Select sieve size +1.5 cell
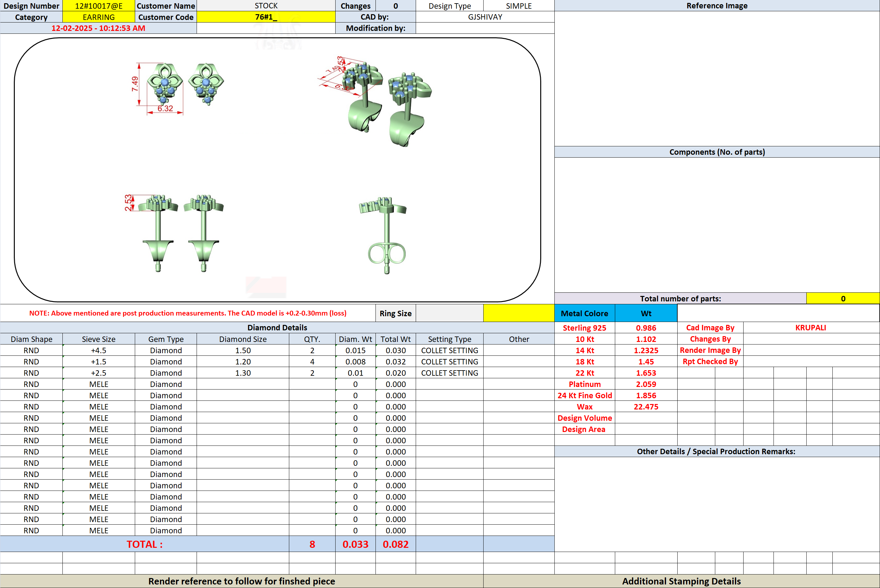Image resolution: width=880 pixels, height=588 pixels. 99,362
